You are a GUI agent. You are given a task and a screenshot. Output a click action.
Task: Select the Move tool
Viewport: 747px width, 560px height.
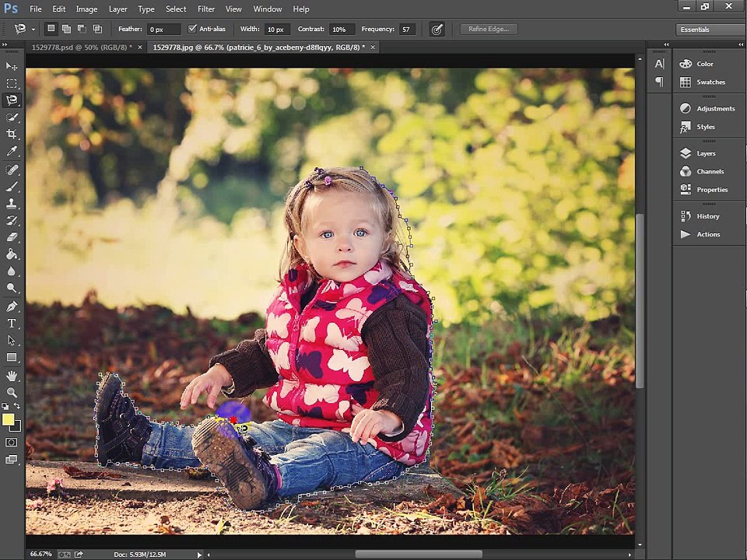(x=12, y=66)
